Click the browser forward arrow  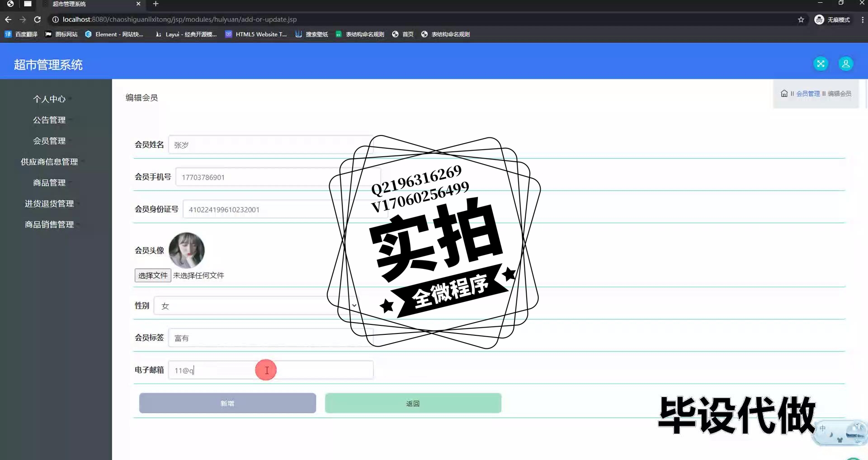pos(23,19)
